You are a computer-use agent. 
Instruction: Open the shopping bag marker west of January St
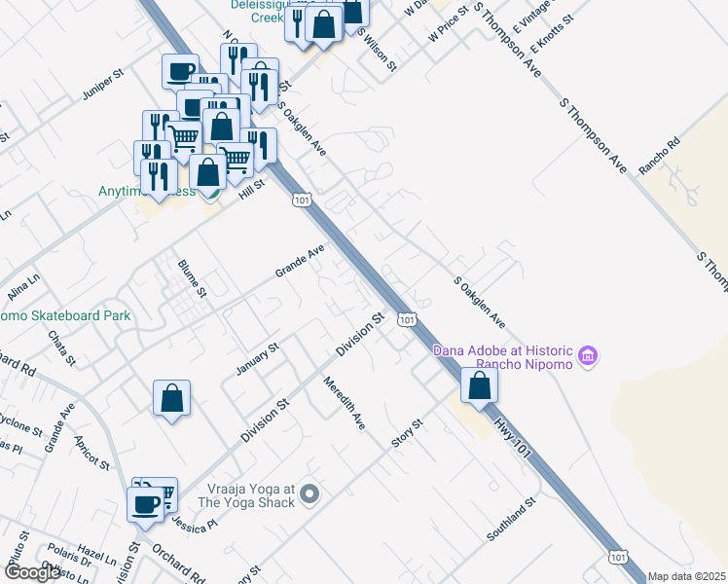tap(172, 399)
